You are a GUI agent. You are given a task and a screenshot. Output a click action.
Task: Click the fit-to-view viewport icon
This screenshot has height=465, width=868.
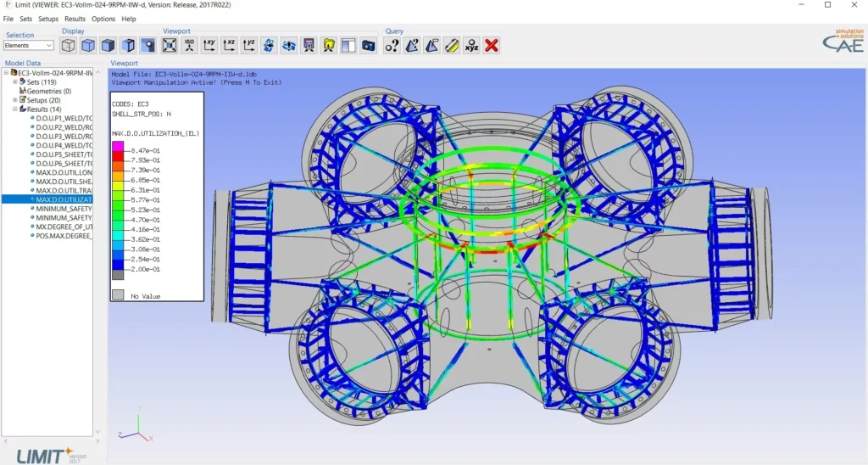pyautogui.click(x=170, y=46)
